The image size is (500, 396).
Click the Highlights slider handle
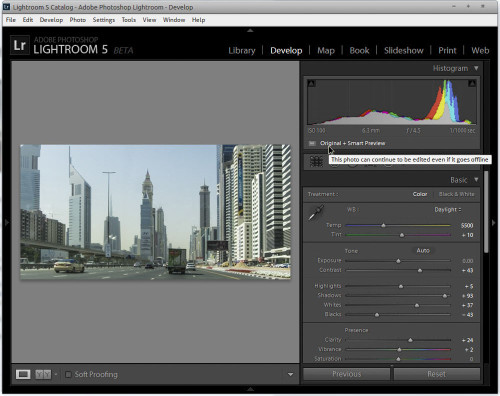(x=401, y=286)
